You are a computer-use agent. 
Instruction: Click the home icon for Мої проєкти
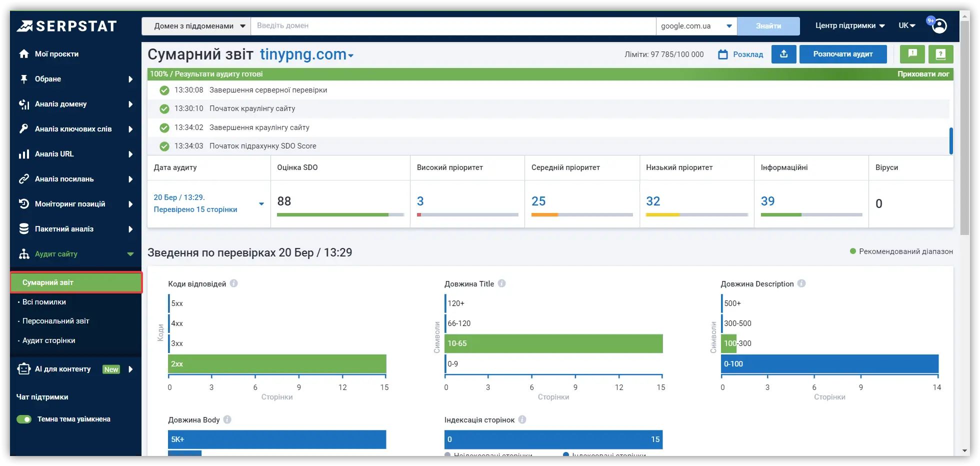24,54
